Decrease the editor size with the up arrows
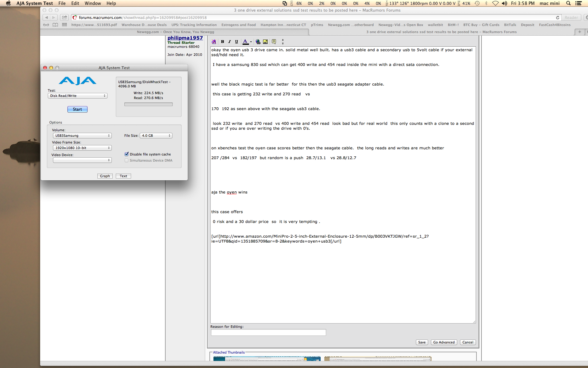 pos(283,40)
